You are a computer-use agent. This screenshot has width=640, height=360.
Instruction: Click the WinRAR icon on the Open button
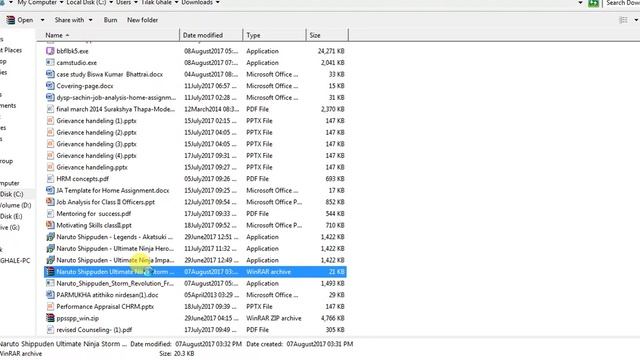pos(11,20)
